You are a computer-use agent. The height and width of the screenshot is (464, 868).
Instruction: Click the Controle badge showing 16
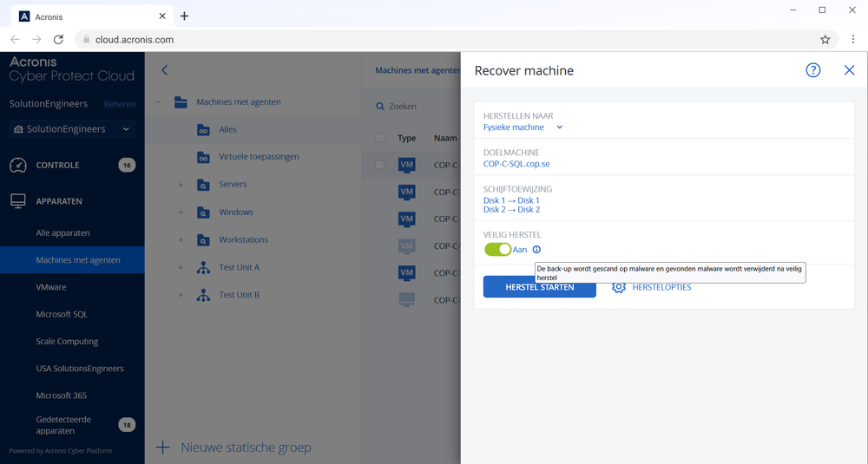(127, 165)
